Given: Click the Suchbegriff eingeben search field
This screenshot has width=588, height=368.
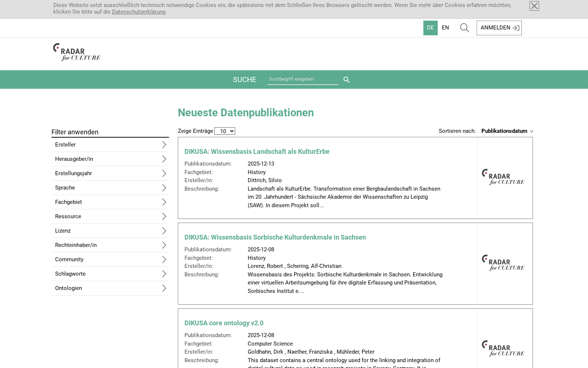Looking at the screenshot, I should point(303,79).
